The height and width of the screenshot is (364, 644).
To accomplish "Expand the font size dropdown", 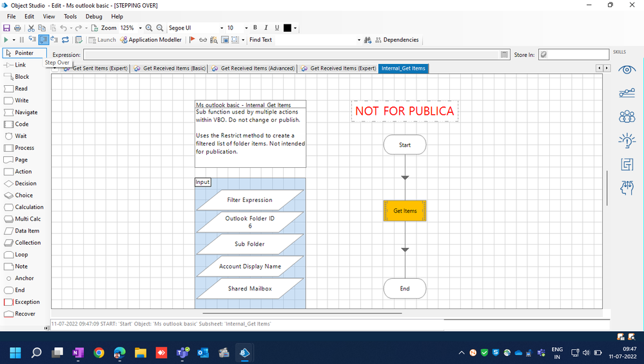I will pos(246,28).
